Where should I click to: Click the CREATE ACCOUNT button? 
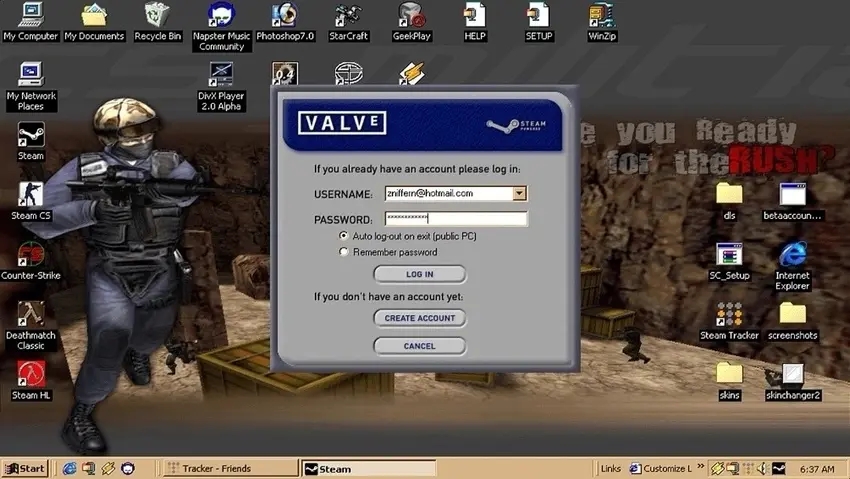point(420,318)
